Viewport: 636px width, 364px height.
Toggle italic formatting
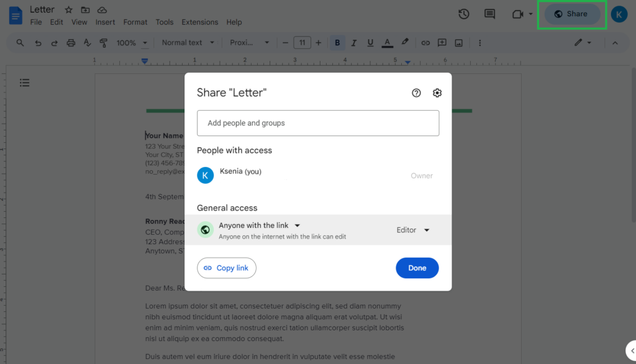[x=353, y=42]
